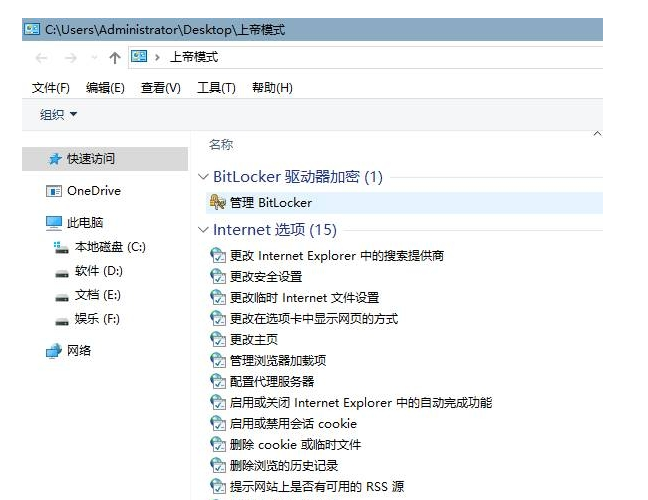Click the forward navigation arrow

[x=71, y=58]
